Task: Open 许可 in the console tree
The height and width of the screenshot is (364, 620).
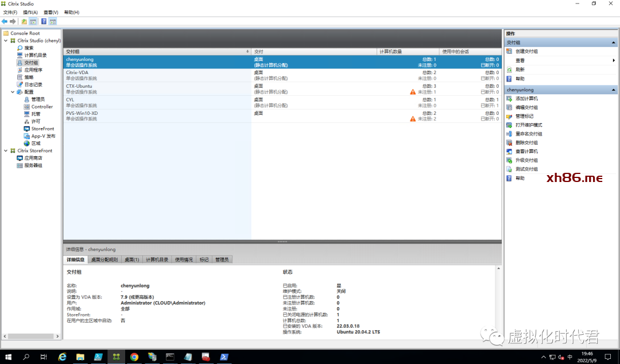Action: click(x=36, y=122)
